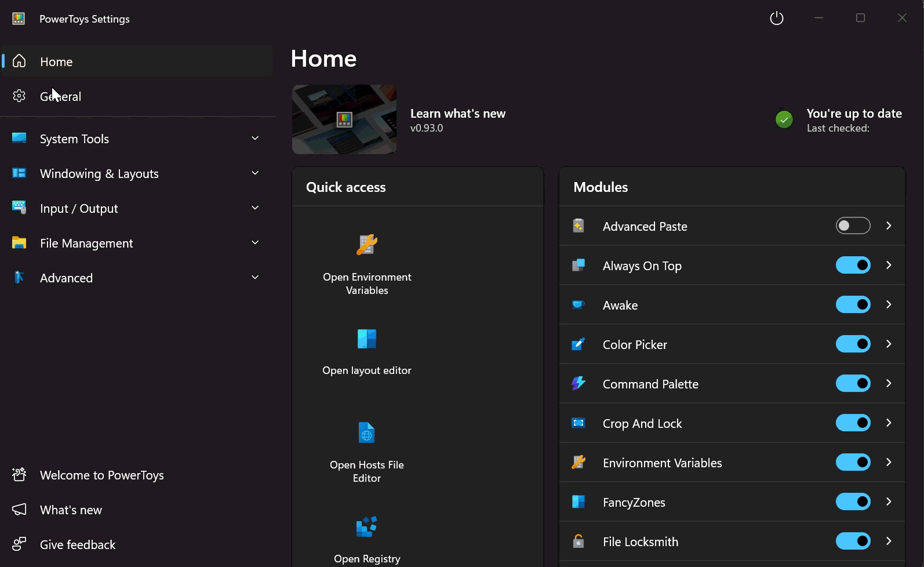Toggle off Command Palette

(x=853, y=383)
